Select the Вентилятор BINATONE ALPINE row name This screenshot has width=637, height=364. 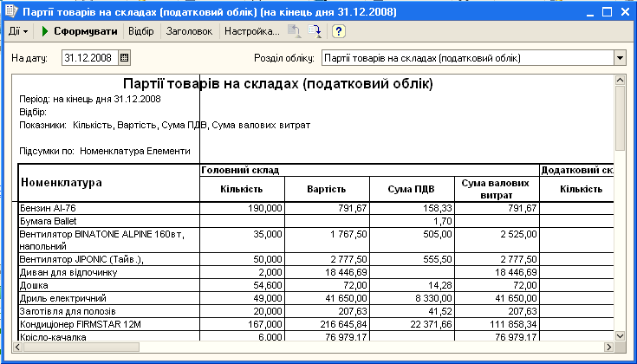(x=109, y=240)
